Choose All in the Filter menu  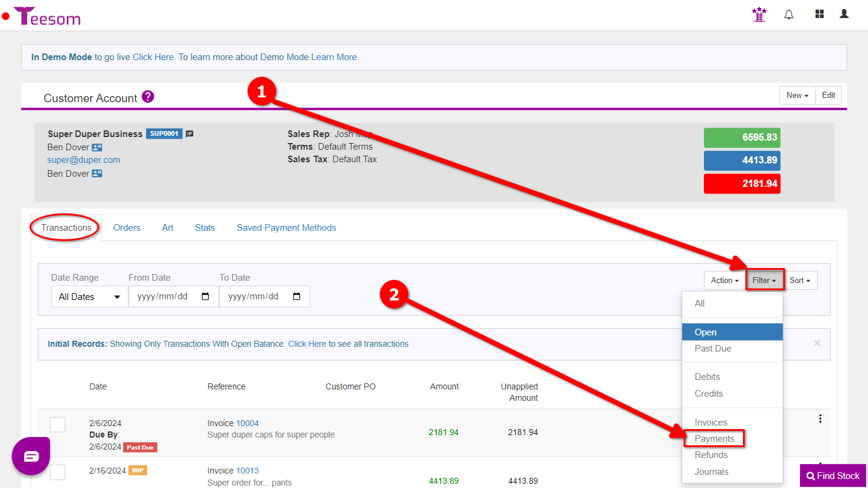[x=732, y=303]
